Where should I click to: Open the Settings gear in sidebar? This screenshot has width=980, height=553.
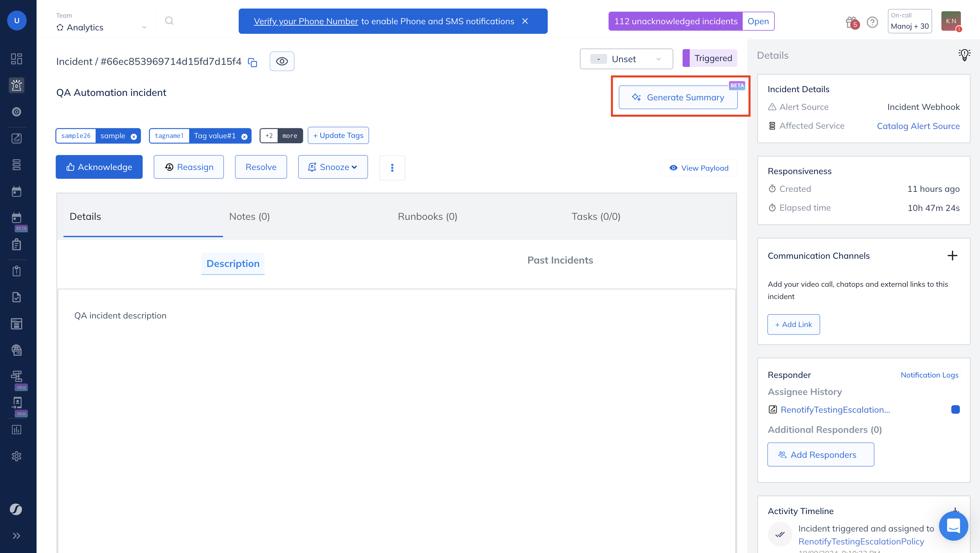click(x=16, y=456)
